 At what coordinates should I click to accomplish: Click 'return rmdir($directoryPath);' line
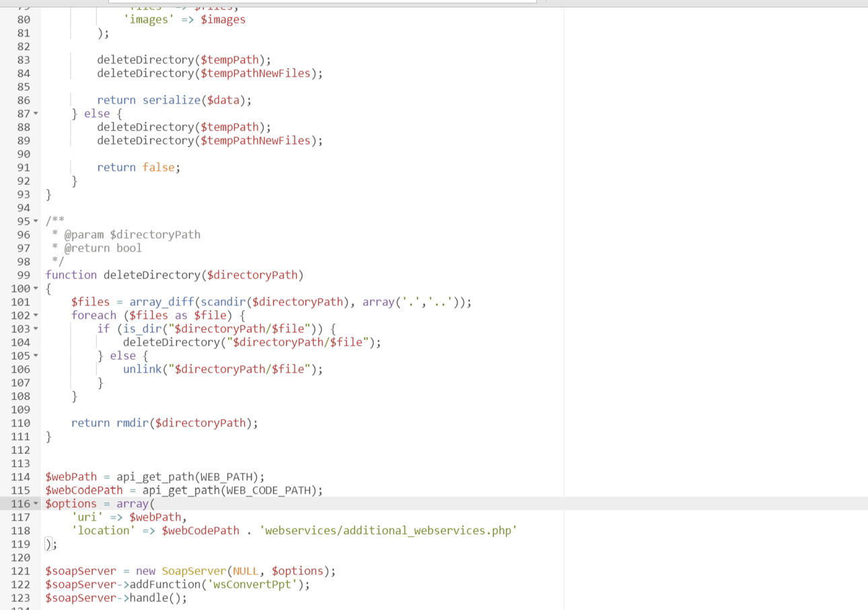[x=165, y=423]
